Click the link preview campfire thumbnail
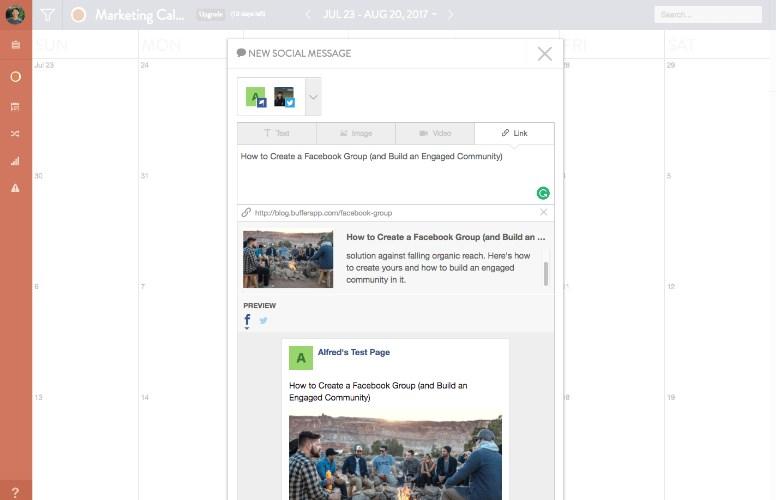Screen dimensions: 776x500 coord(288,259)
